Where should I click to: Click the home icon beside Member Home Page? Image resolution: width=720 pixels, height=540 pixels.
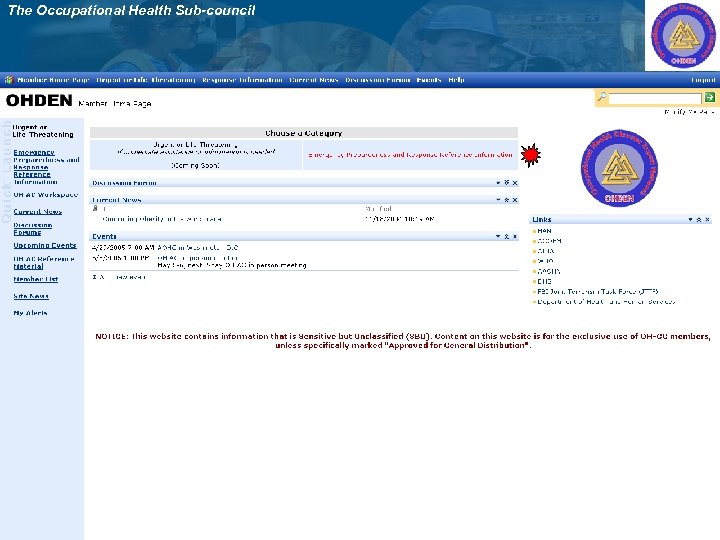coord(9,80)
